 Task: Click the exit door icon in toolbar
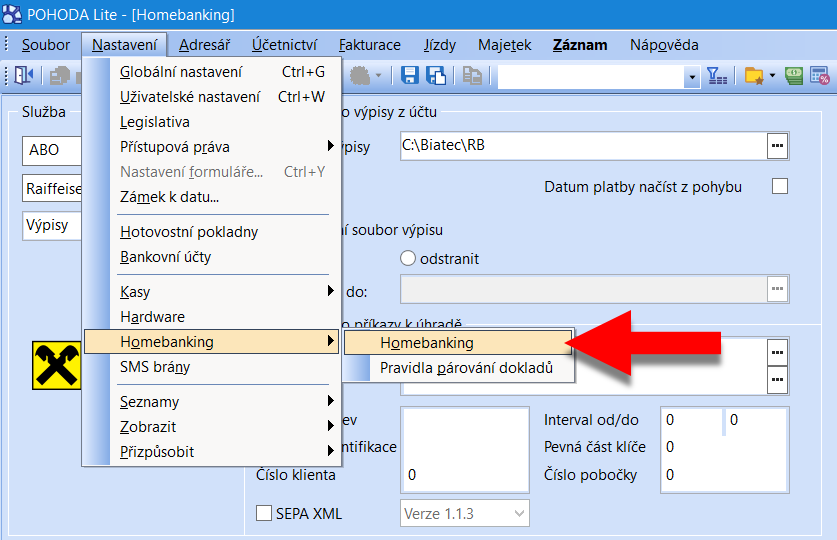point(24,75)
